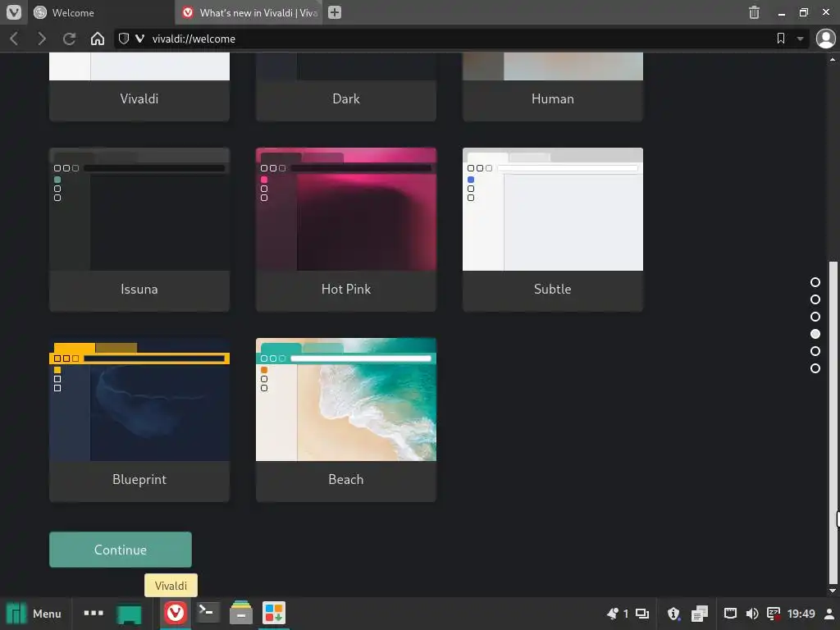The image size is (840, 630).
Task: Launch the terminal from taskbar
Action: coord(208,612)
